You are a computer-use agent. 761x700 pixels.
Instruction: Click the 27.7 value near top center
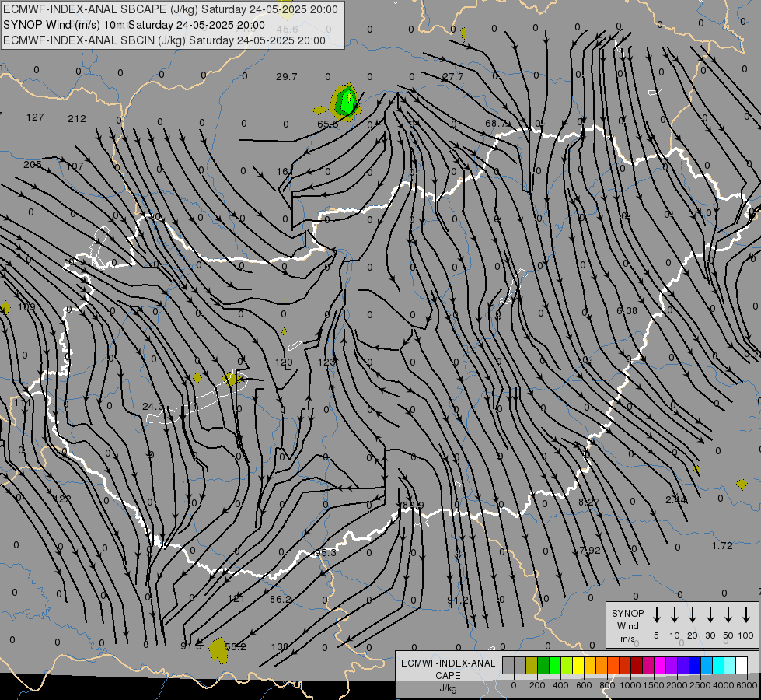[x=453, y=77]
